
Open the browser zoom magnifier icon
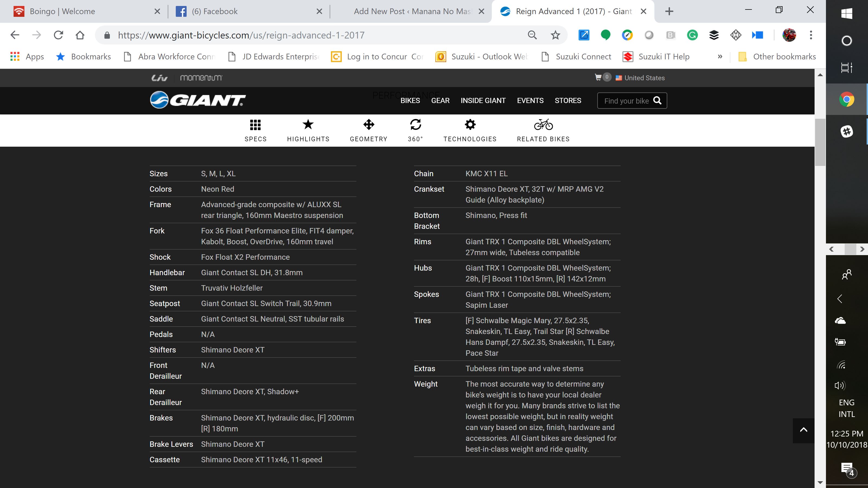(532, 35)
